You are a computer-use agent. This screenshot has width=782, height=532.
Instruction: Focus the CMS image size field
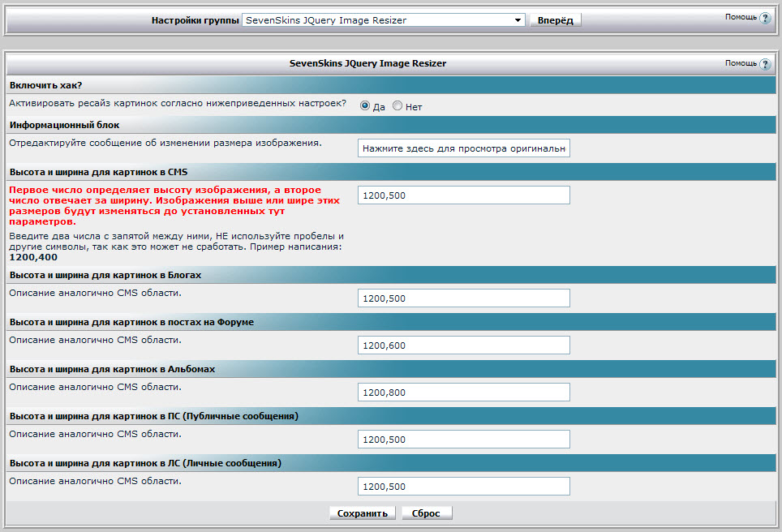coord(464,195)
